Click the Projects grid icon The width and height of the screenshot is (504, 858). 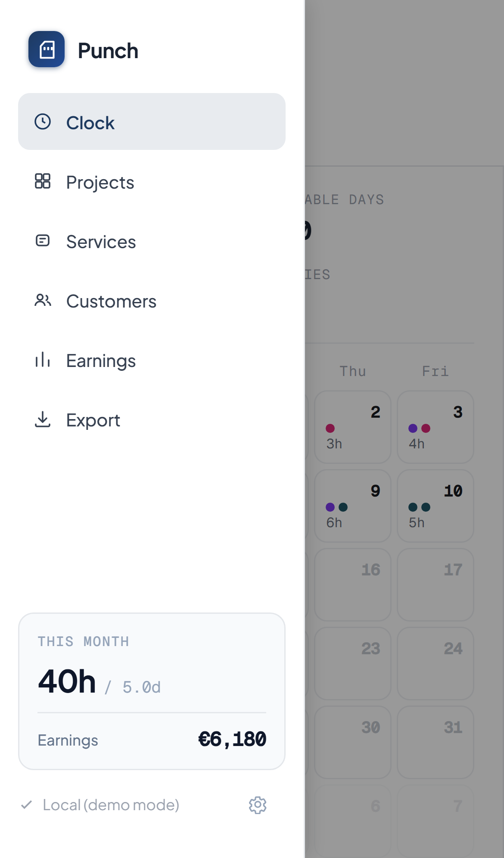(x=43, y=181)
